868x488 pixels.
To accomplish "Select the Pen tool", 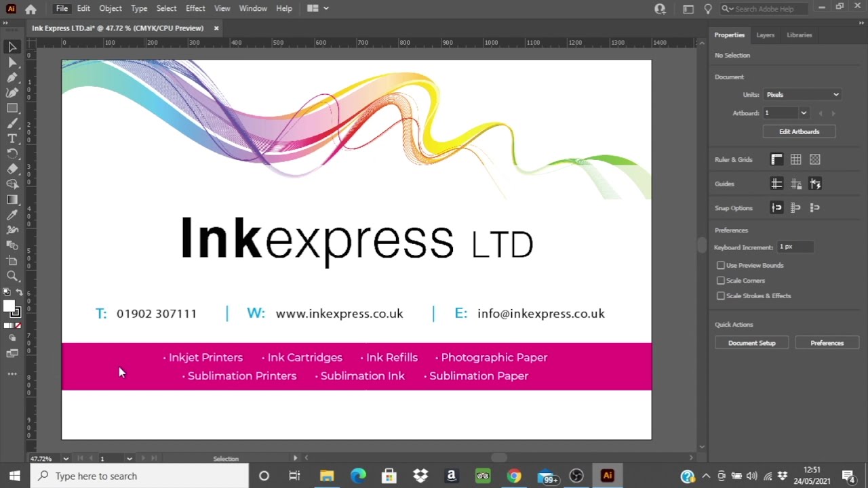I will 12,78.
